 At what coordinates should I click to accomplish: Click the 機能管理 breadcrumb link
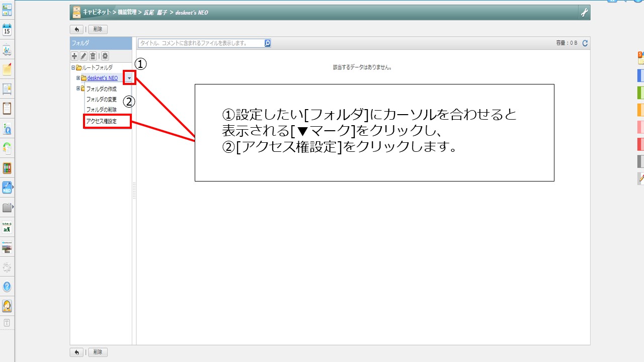pos(127,12)
